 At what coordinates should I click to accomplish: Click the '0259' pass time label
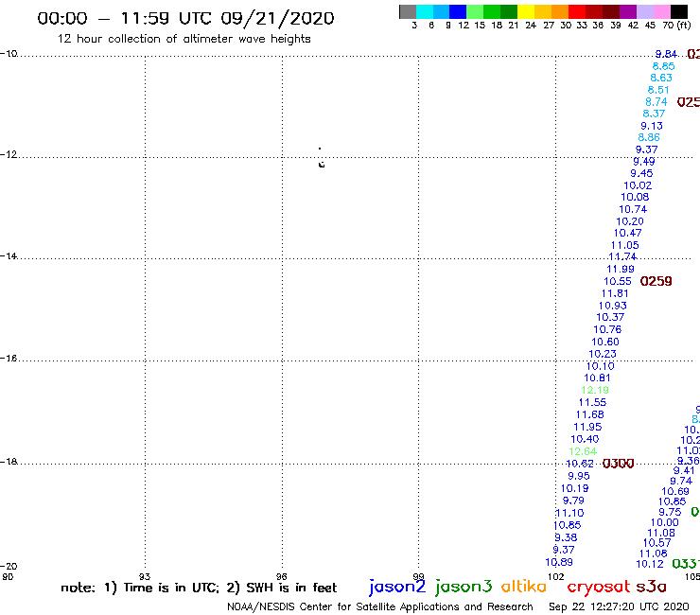[656, 281]
